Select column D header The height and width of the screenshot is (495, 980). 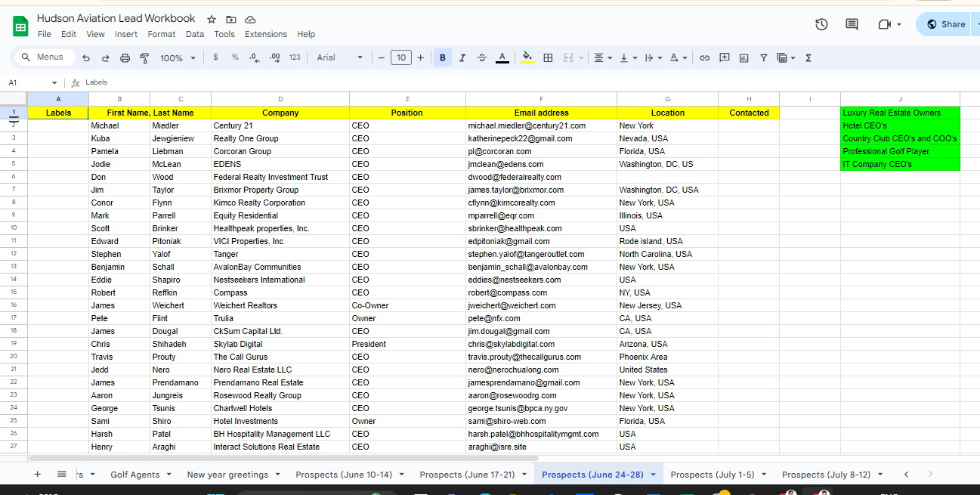pos(280,99)
